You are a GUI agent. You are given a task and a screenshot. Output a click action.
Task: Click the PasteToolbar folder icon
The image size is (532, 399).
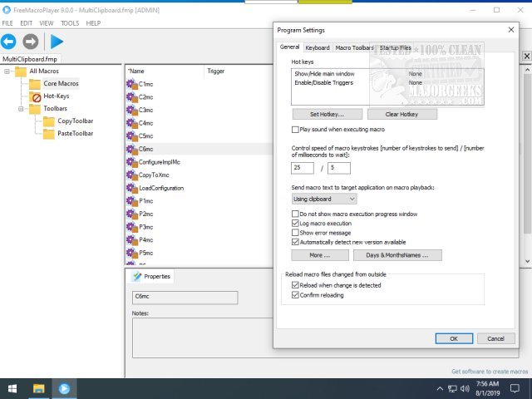tap(49, 134)
